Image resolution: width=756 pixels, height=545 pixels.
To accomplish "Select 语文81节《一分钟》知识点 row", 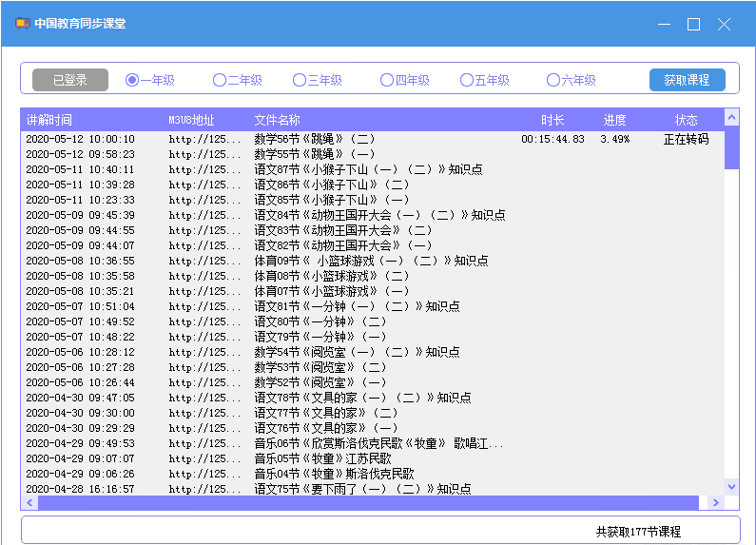I will 372,306.
